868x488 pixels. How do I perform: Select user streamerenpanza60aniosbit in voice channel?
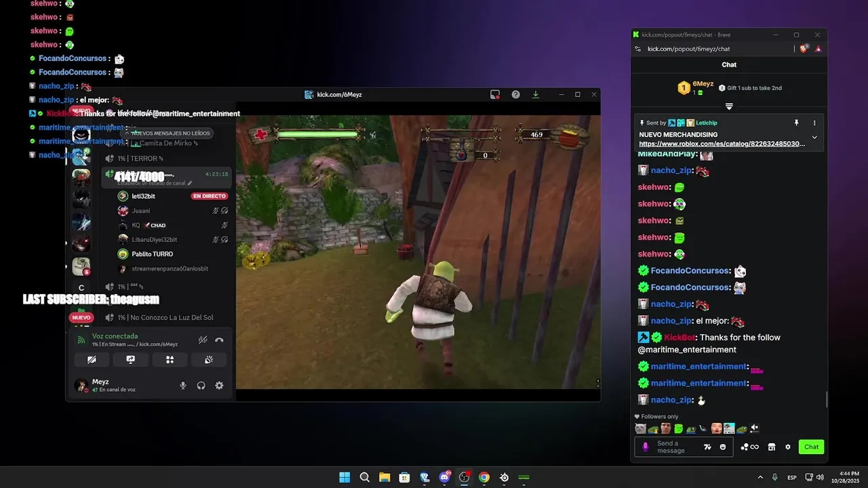[x=170, y=268]
